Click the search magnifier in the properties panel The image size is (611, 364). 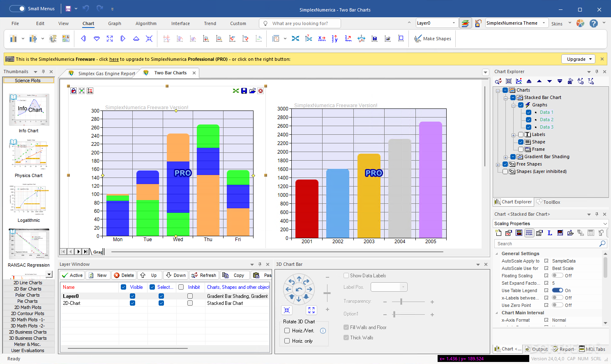coord(602,244)
